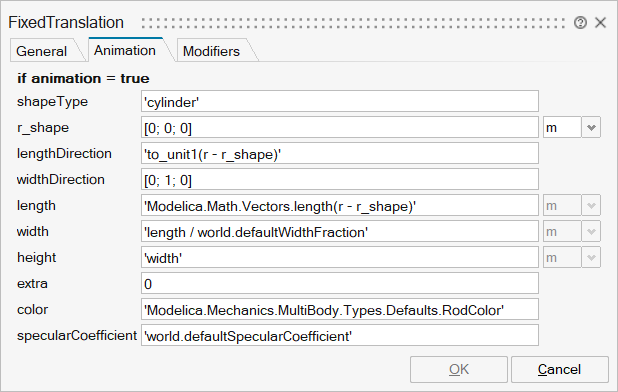618x392 pixels.
Task: Click the OK button
Action: (x=459, y=370)
